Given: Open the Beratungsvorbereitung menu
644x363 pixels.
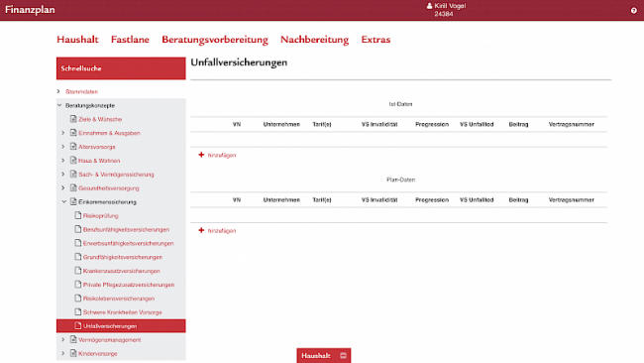Looking at the screenshot, I should coord(215,40).
